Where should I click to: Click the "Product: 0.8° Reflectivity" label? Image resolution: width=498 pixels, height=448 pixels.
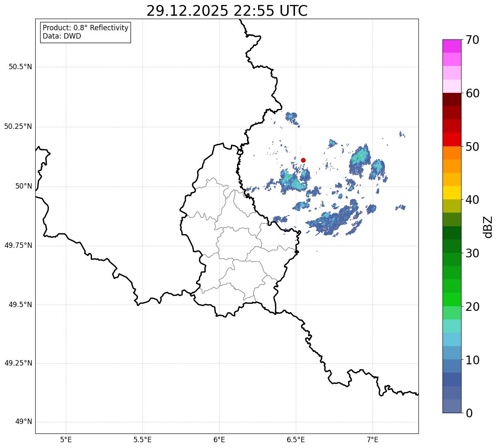[86, 28]
